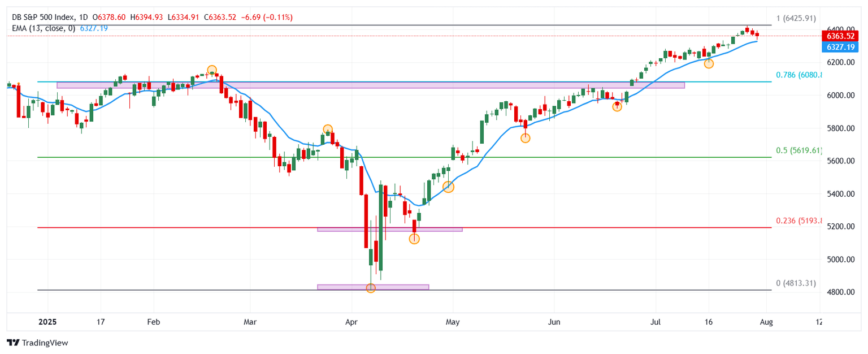Select the purple zone at the chart bottom
868x354 pixels.
(x=373, y=287)
